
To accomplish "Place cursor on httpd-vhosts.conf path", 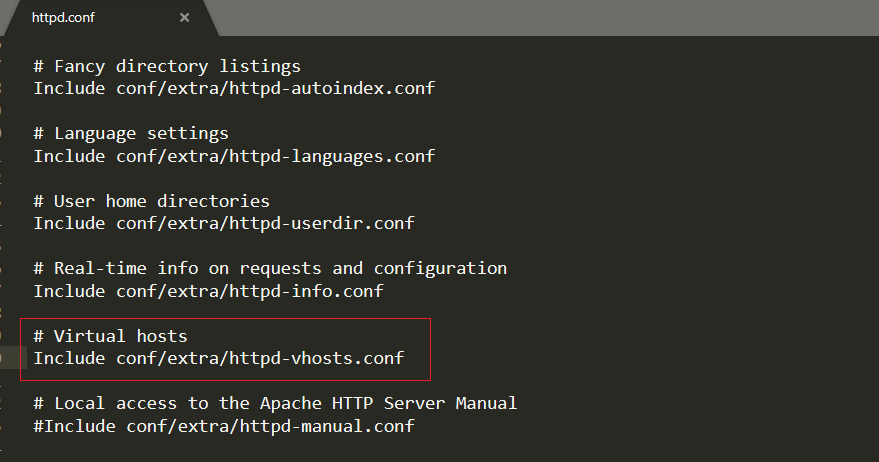I will pos(260,358).
